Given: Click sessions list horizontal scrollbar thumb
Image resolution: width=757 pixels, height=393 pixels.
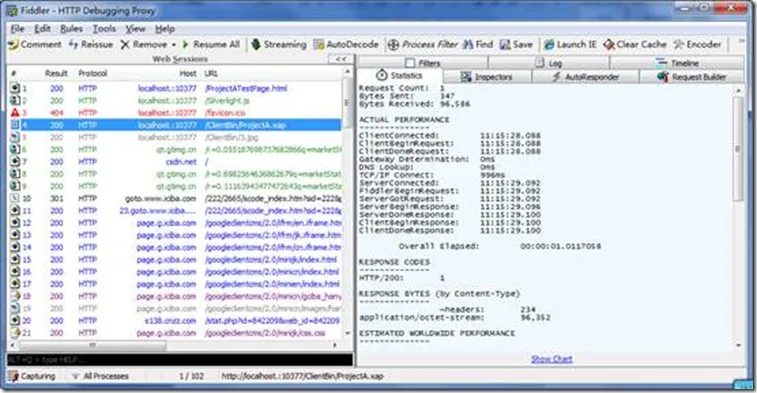Looking at the screenshot, I should [x=92, y=346].
